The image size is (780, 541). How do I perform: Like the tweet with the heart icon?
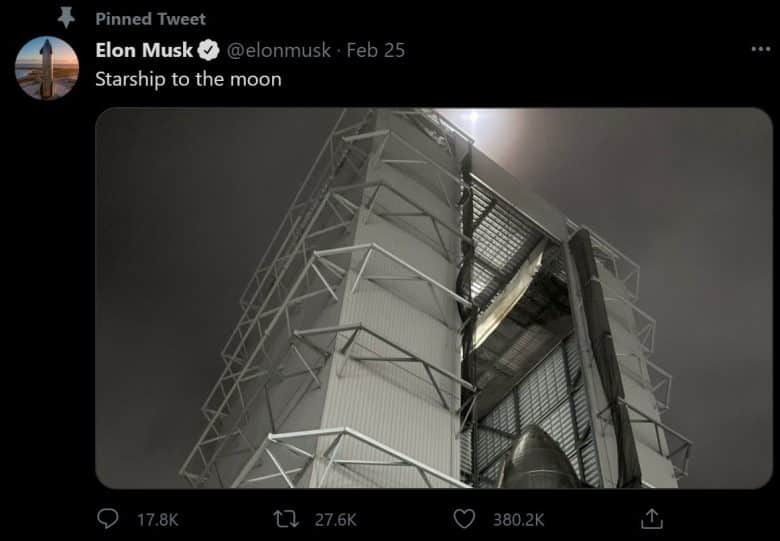[464, 518]
